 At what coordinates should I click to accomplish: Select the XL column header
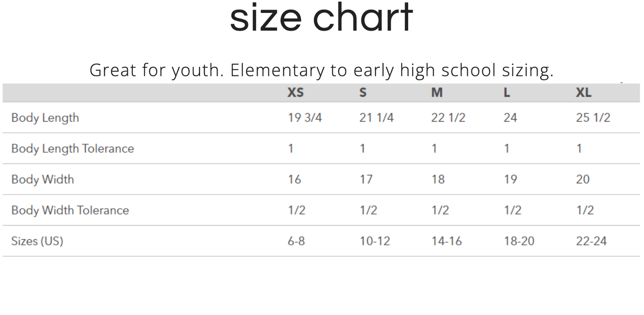[583, 92]
